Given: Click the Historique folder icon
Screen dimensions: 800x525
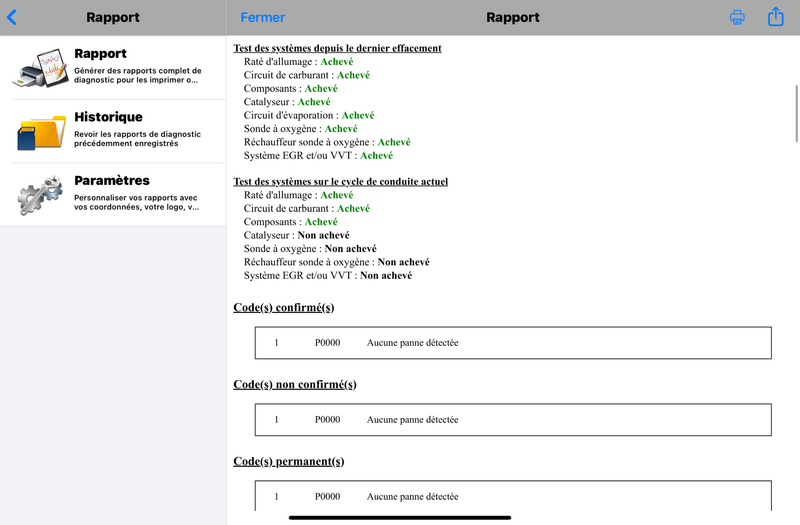Looking at the screenshot, I should pyautogui.click(x=41, y=132).
